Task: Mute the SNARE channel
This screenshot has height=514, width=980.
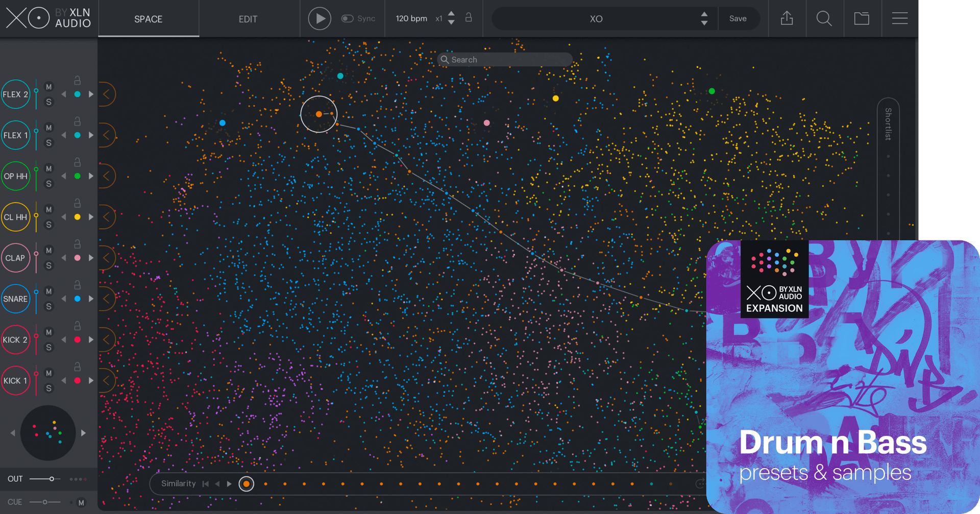Action: (x=49, y=291)
